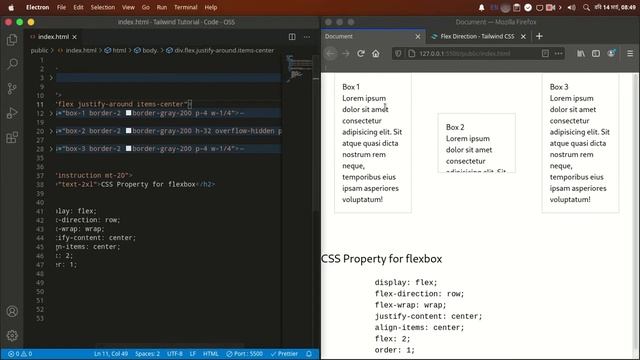Change LF end of line sequence
Viewport: 640px width, 360px height.
coord(193,354)
